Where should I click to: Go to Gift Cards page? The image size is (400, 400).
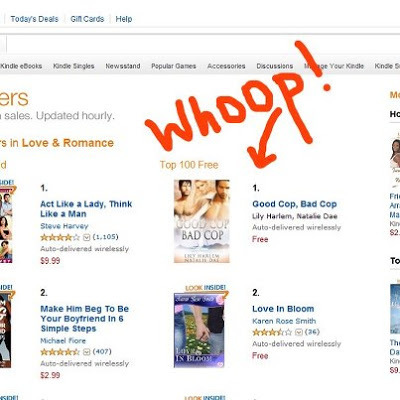click(87, 19)
